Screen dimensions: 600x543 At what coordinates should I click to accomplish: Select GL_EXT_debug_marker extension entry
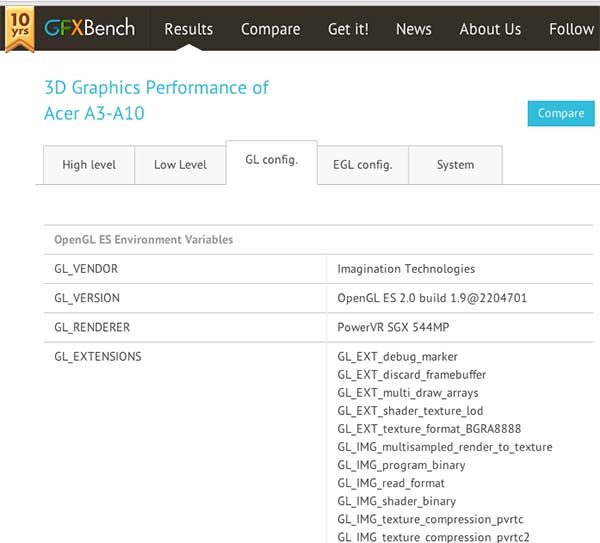pyautogui.click(x=398, y=357)
